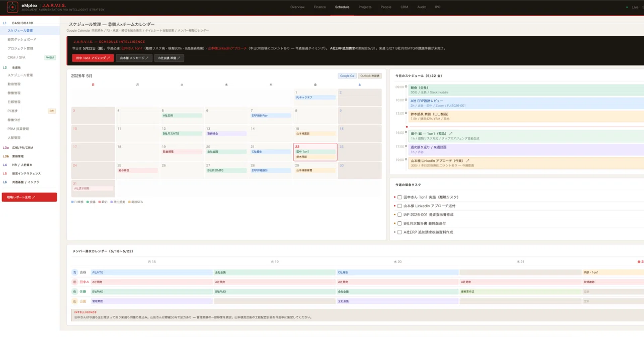Screen dimensions: 644x337
Task: Toggle the Outlook 未接続 button
Action: [370, 76]
